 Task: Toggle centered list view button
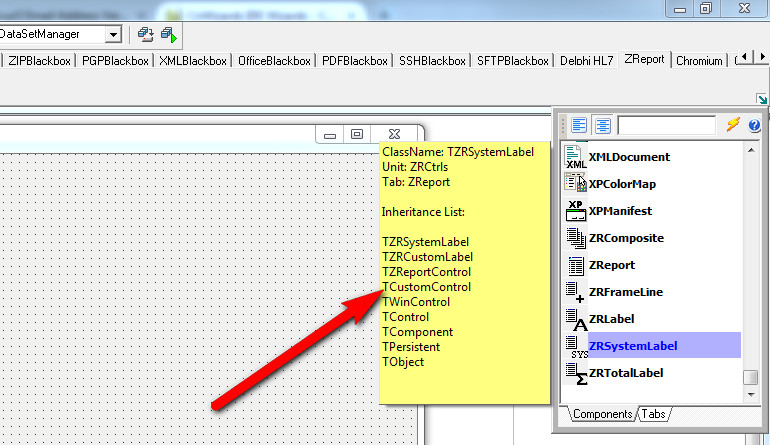click(602, 125)
